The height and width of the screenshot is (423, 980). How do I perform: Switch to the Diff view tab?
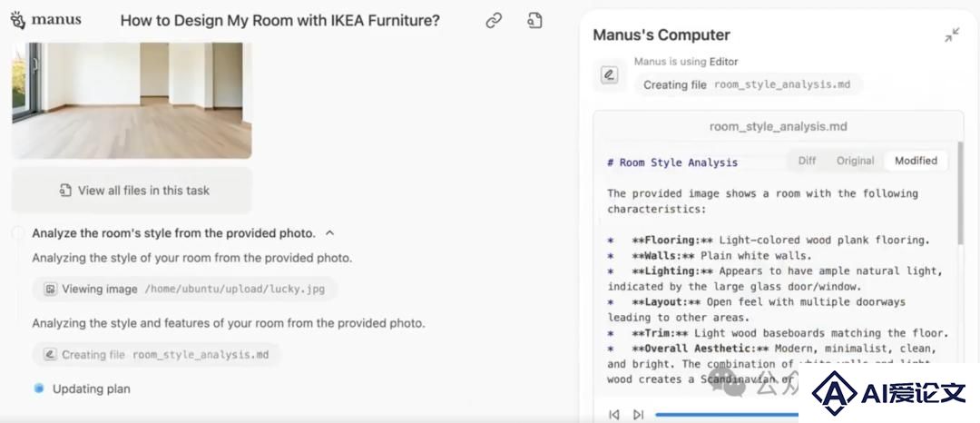coord(807,161)
